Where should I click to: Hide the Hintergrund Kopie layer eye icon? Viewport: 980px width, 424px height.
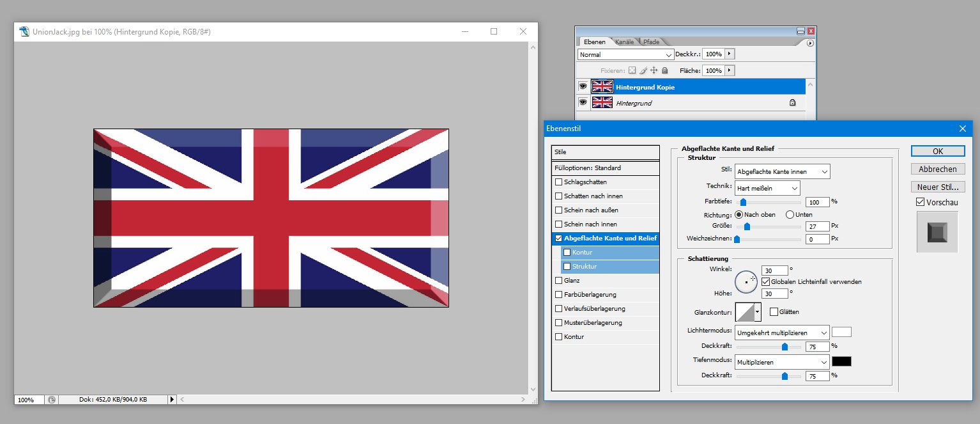582,86
